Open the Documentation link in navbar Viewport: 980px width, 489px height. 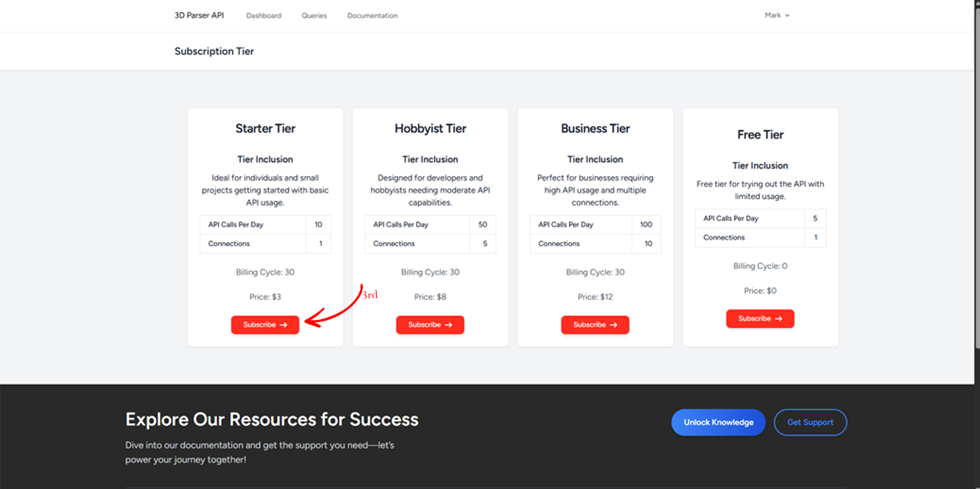(x=372, y=16)
